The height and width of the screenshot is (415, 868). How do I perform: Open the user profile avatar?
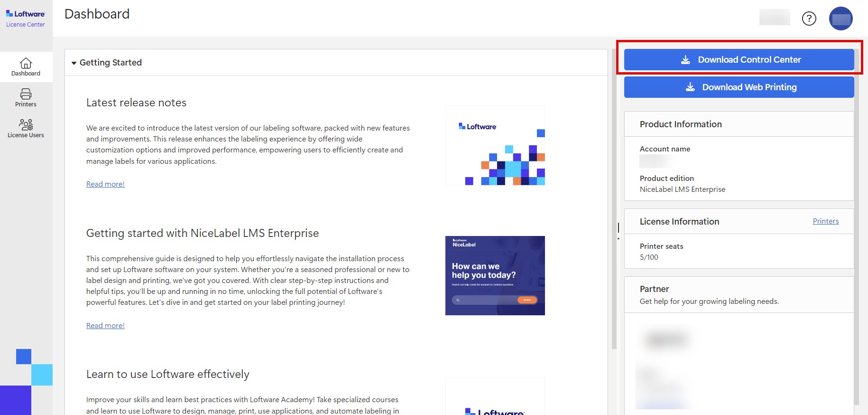coord(840,19)
